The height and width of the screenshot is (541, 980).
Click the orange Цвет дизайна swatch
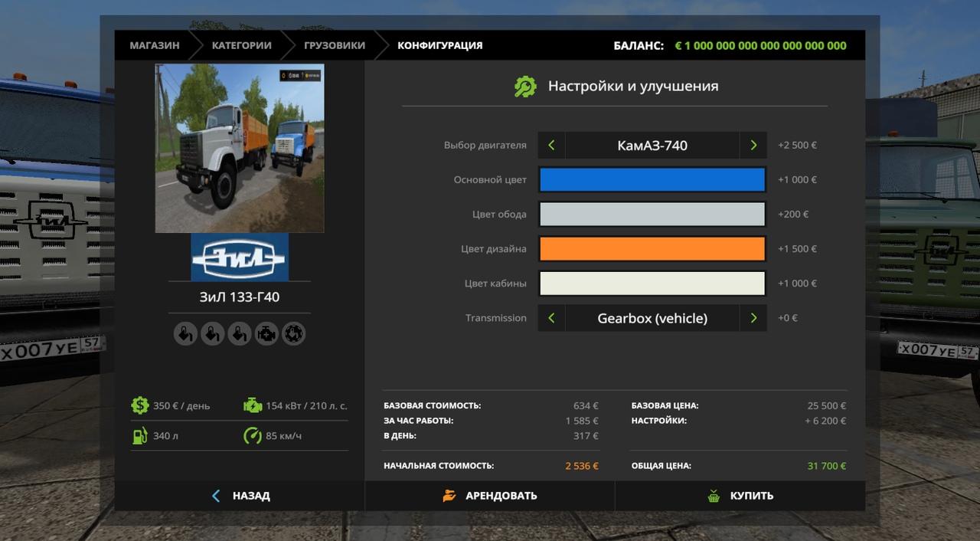tap(652, 249)
